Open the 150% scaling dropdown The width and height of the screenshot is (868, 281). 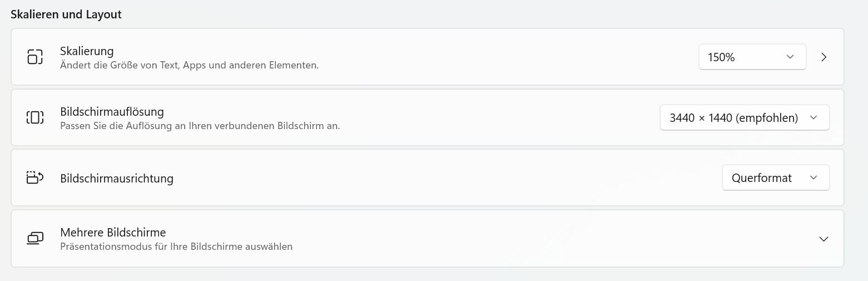(752, 57)
